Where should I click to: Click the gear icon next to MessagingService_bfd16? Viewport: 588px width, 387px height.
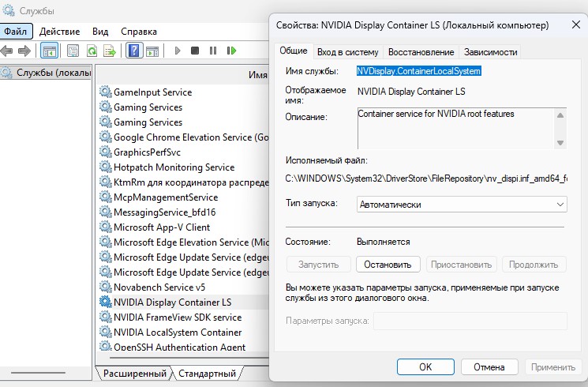point(106,212)
